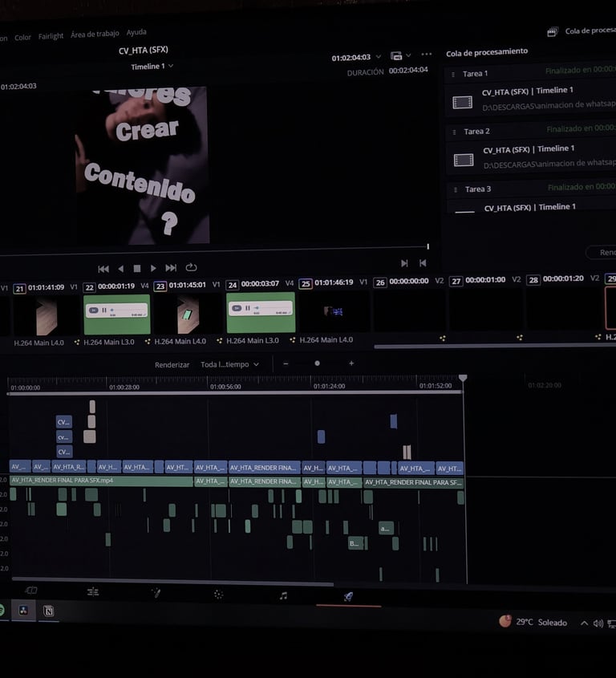Switch to the Edit page
Screen dimensions: 616x678
93,592
